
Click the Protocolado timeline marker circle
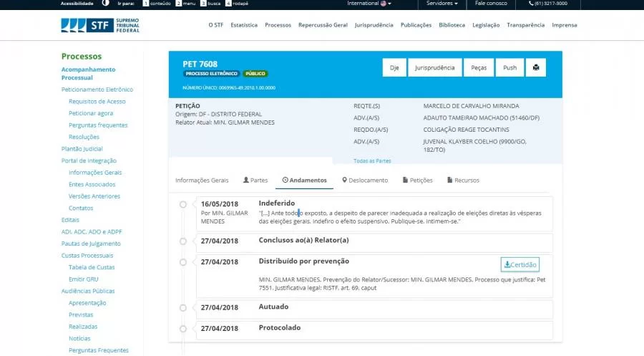tap(183, 329)
